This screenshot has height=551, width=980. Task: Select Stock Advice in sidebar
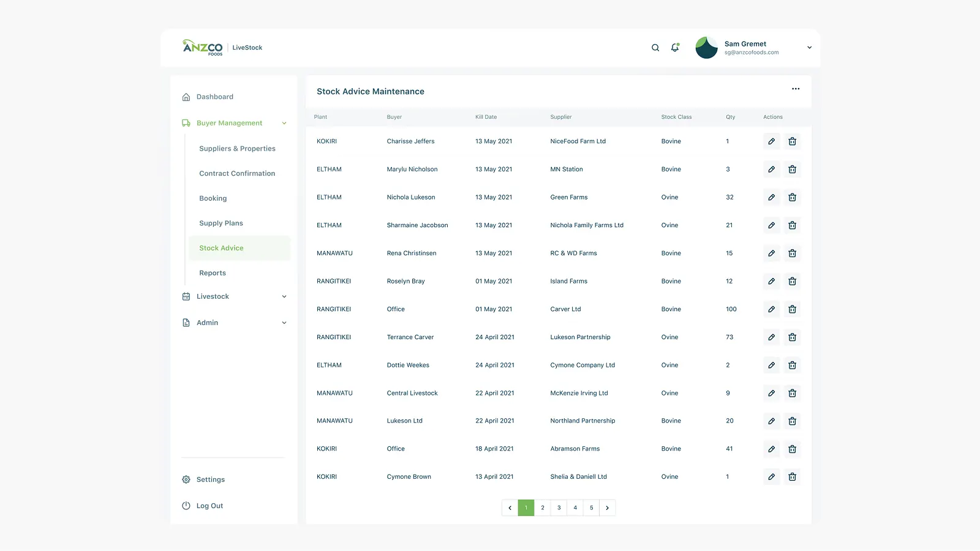pos(239,248)
